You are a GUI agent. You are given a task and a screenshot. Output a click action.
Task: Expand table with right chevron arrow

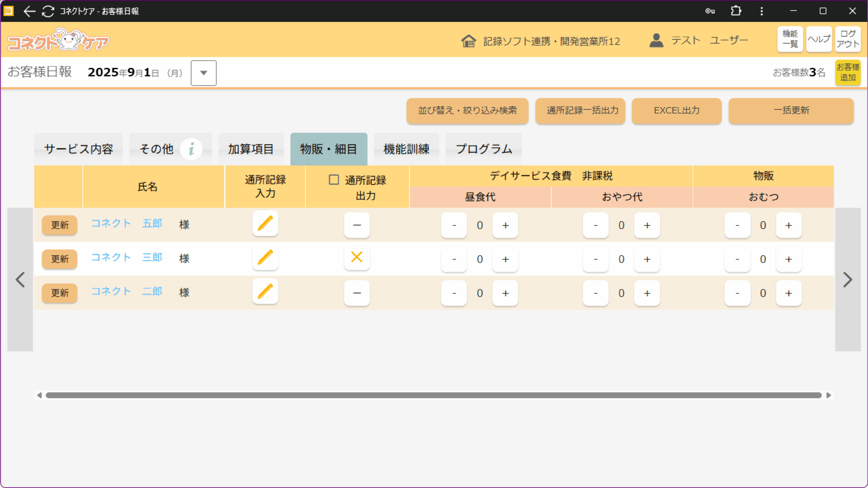coord(847,280)
